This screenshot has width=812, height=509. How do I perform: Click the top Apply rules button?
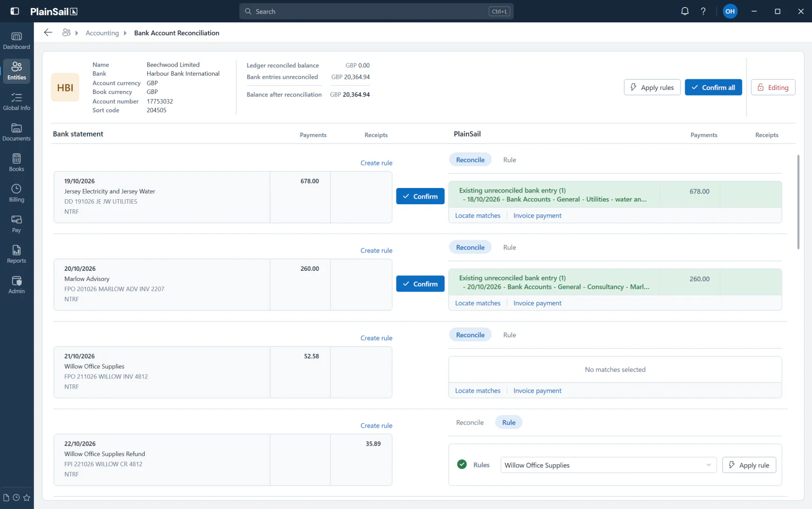[x=652, y=87]
